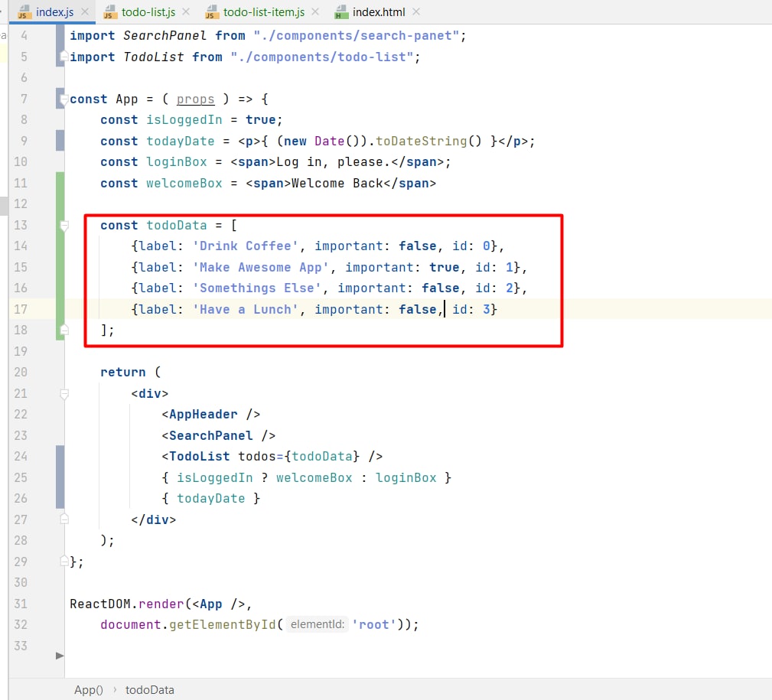This screenshot has width=772, height=700.
Task: Close the index.html tab
Action: (x=416, y=11)
